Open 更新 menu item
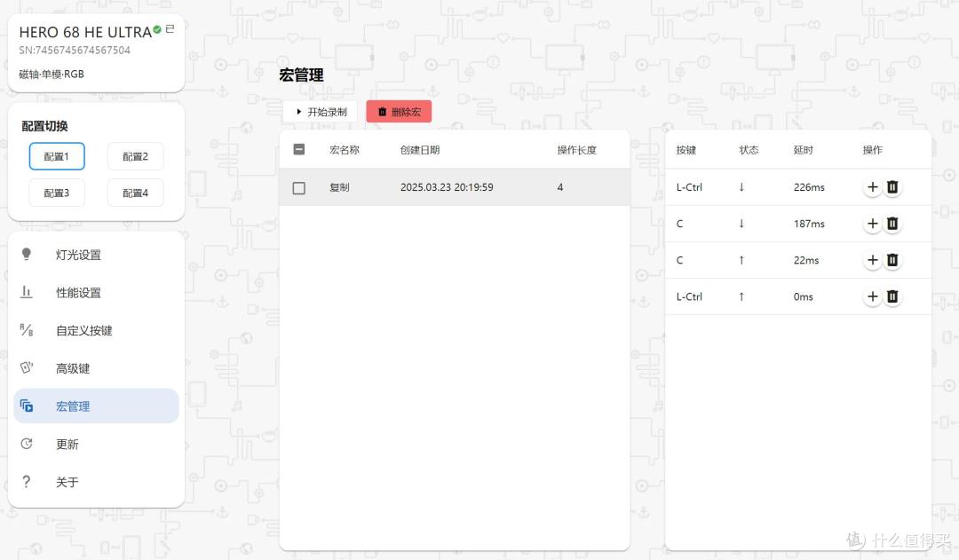 96,445
